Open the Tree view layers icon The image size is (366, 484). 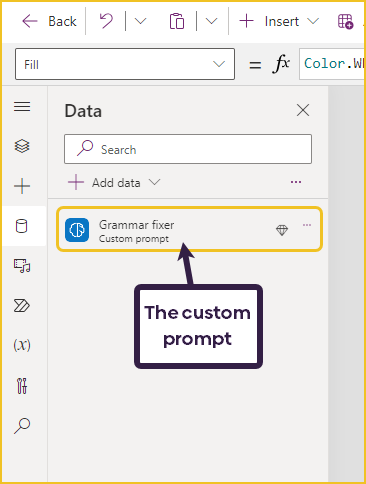pos(22,146)
